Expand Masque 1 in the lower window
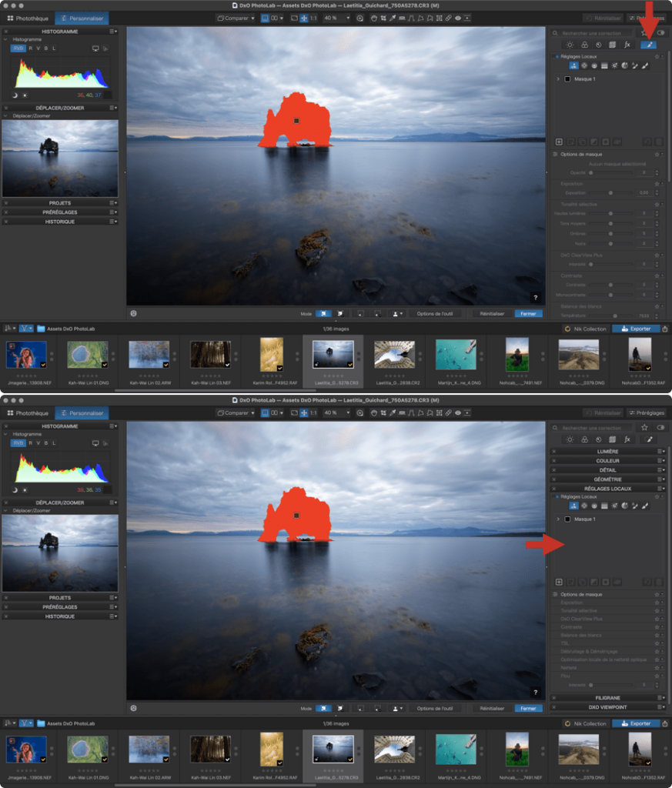672x788 pixels. 557,519
